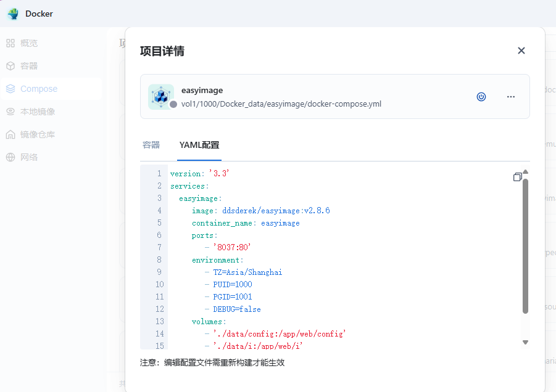Click the project status gray dot indicator
This screenshot has width=556, height=392.
point(173,104)
